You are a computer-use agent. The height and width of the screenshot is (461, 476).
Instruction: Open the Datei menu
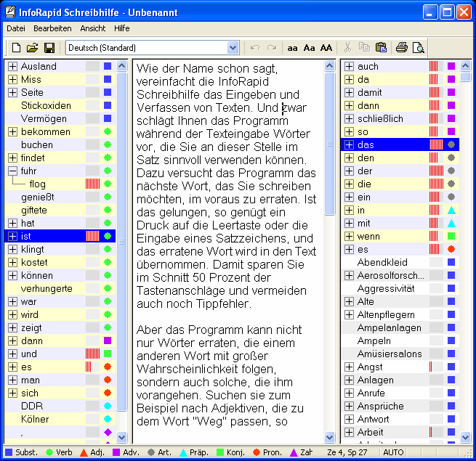[x=16, y=28]
